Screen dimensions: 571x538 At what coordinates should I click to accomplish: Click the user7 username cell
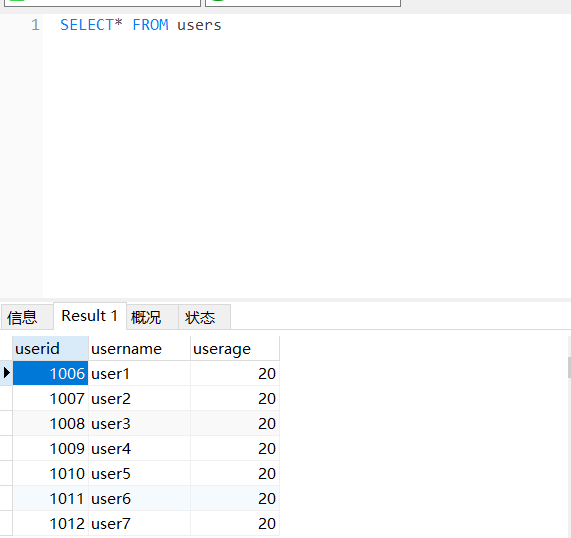[139, 523]
